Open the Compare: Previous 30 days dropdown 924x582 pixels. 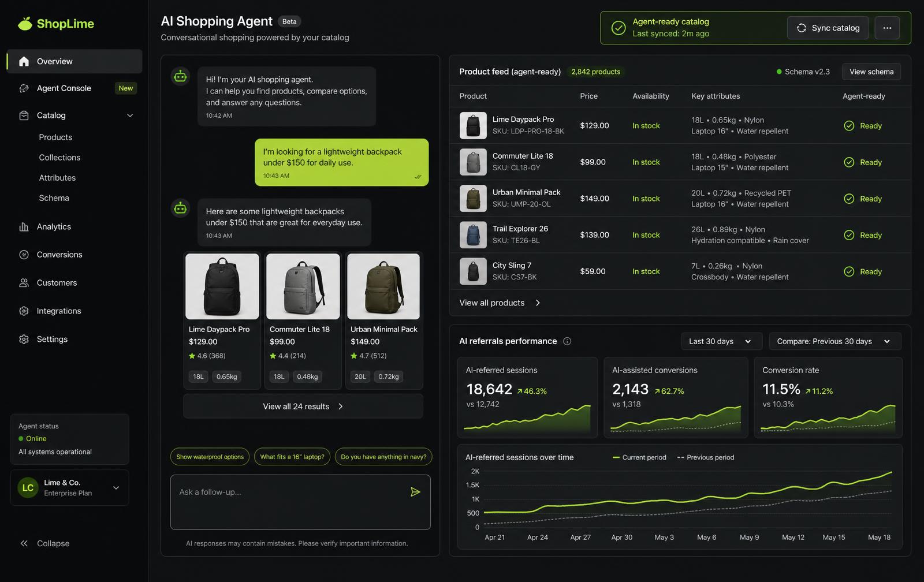(835, 341)
